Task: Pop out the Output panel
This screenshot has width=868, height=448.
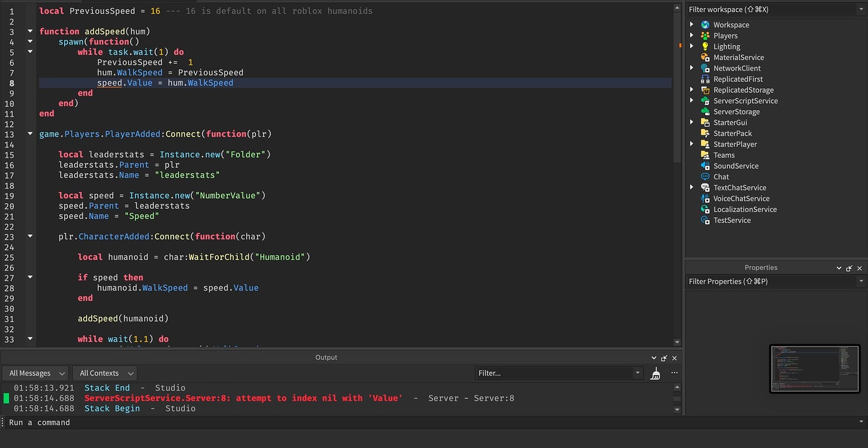Action: [664, 357]
